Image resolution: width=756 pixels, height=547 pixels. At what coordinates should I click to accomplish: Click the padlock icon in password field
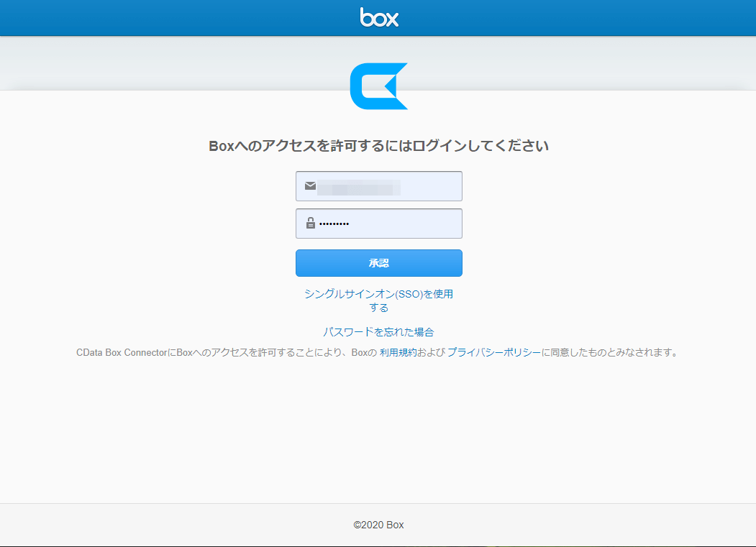(x=311, y=223)
